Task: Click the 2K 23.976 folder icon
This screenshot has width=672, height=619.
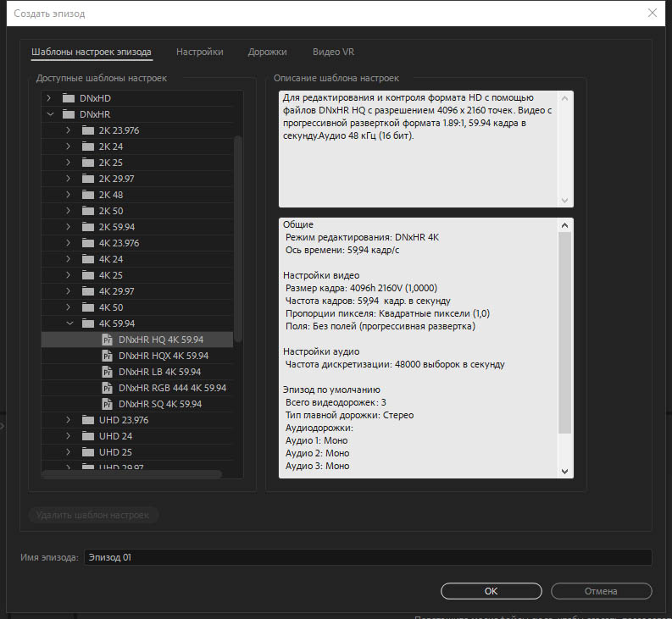Action: (x=88, y=130)
